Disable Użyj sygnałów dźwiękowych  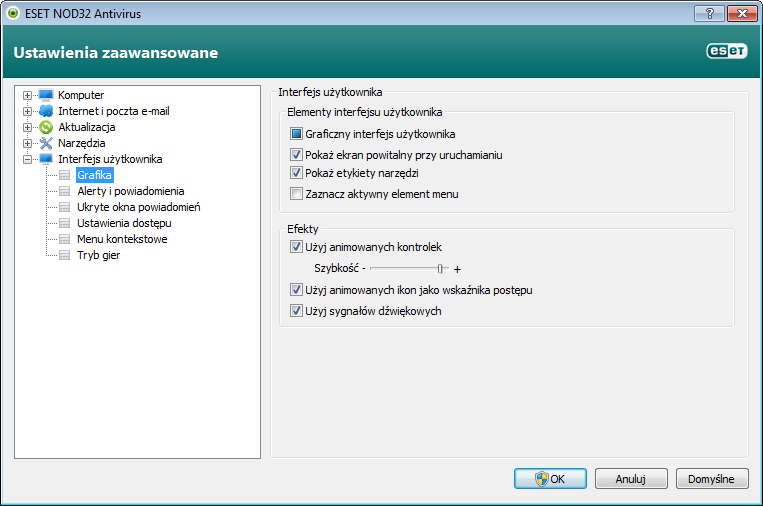[296, 310]
